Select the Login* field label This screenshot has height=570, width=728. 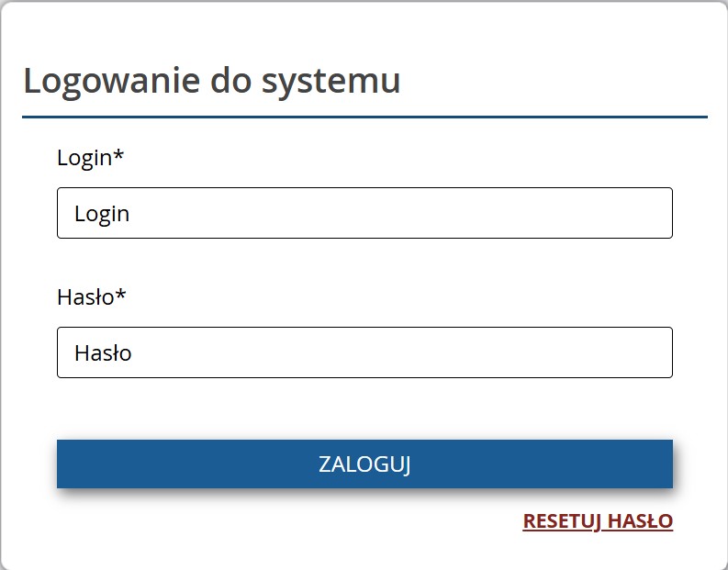(x=91, y=158)
